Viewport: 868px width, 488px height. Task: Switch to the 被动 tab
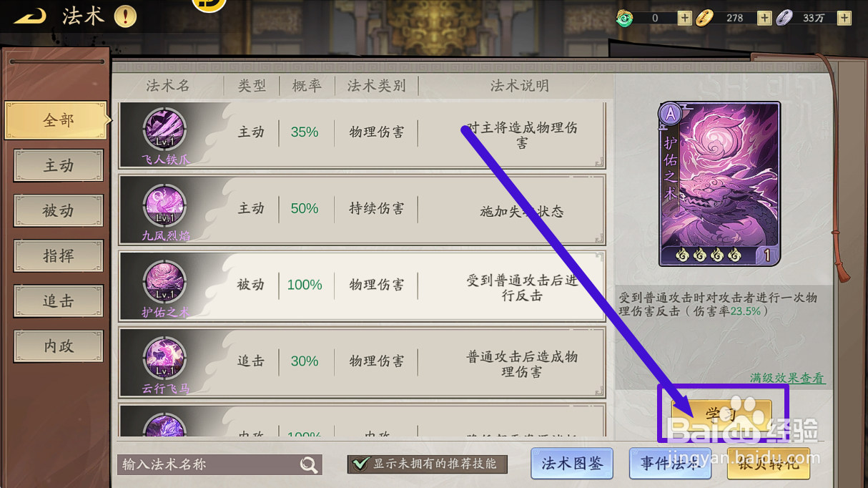[59, 210]
